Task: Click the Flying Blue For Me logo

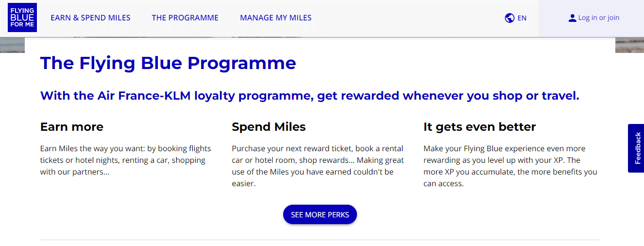Action: [22, 18]
